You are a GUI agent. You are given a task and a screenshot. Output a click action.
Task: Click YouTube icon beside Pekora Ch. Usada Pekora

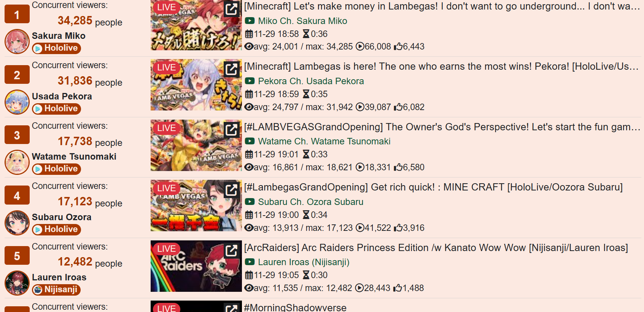(250, 81)
